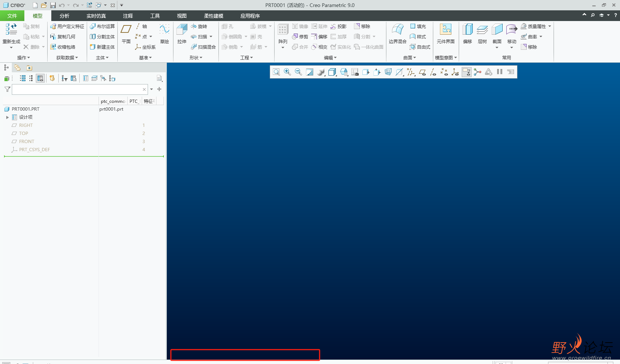Select the RIGHT datum plane in tree
Image resolution: width=620 pixels, height=364 pixels.
[x=26, y=125]
